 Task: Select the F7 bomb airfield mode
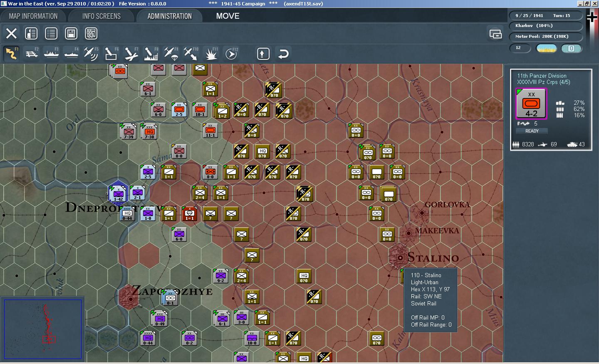point(131,54)
